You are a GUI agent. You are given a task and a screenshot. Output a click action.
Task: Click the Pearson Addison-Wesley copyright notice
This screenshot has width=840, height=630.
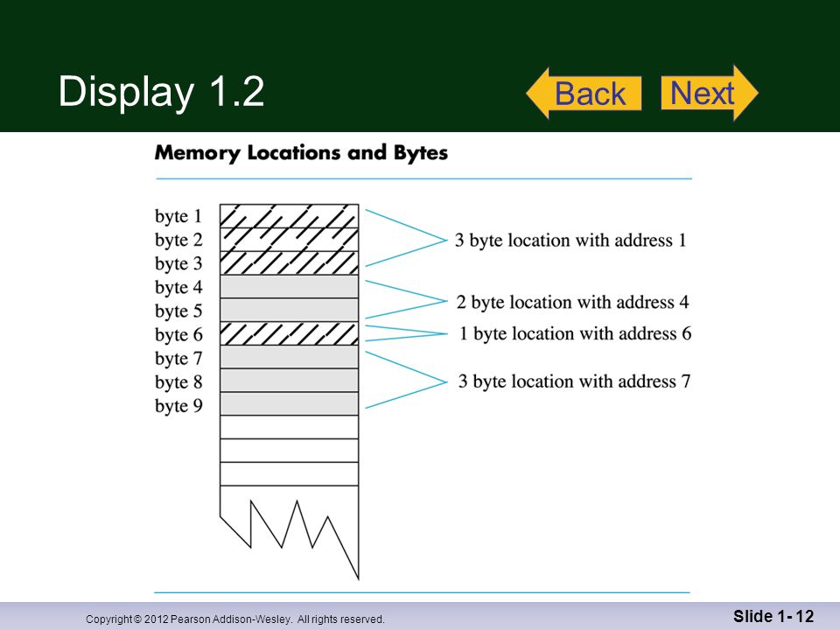pyautogui.click(x=235, y=619)
